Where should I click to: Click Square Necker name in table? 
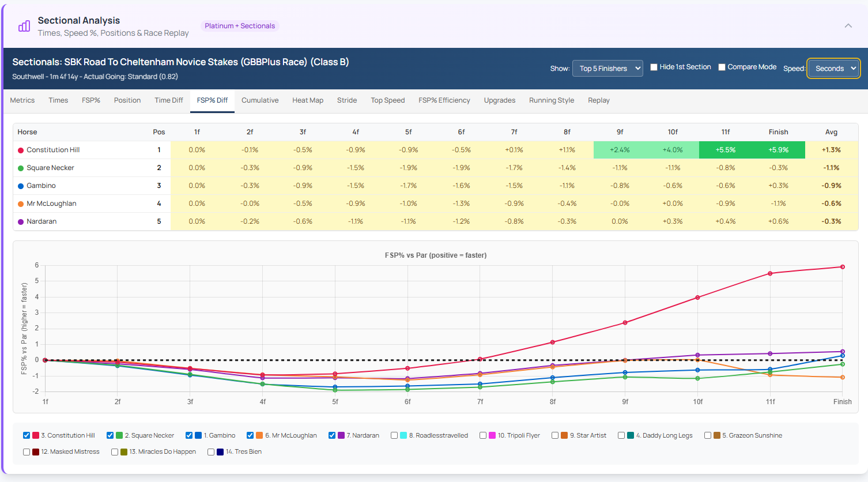tap(50, 168)
